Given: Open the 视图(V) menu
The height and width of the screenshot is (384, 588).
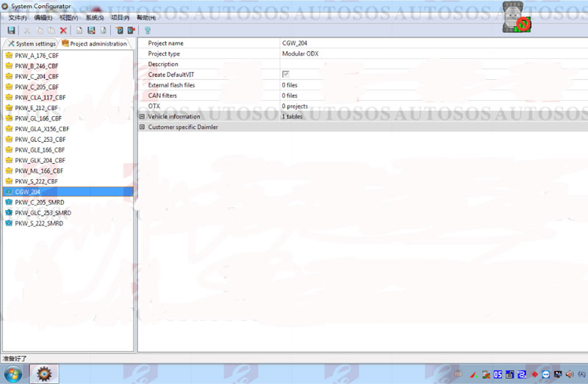Looking at the screenshot, I should 68,18.
